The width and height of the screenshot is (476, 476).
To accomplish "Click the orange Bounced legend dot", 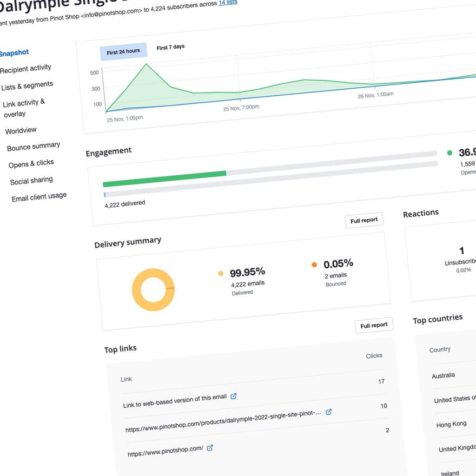I will (314, 264).
